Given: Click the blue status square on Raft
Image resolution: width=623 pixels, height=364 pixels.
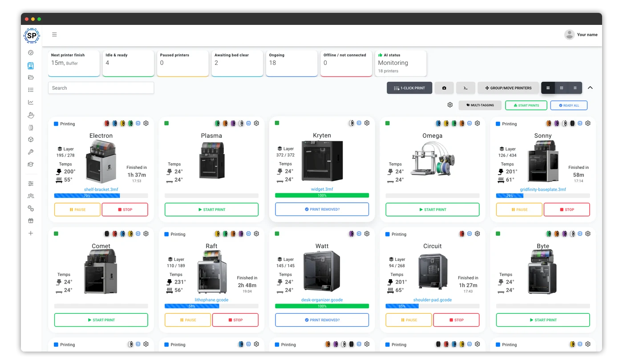Looking at the screenshot, I should pyautogui.click(x=166, y=234).
